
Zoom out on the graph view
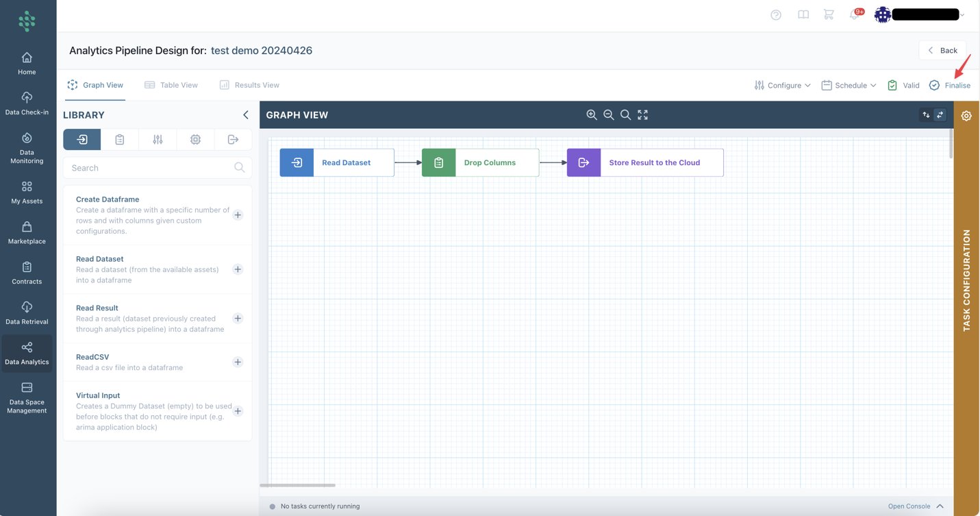tap(608, 115)
